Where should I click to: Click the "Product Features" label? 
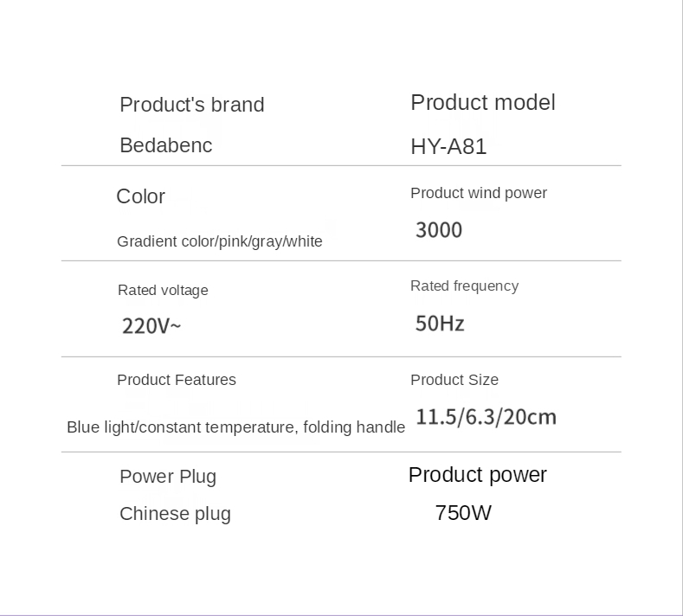coord(177,380)
